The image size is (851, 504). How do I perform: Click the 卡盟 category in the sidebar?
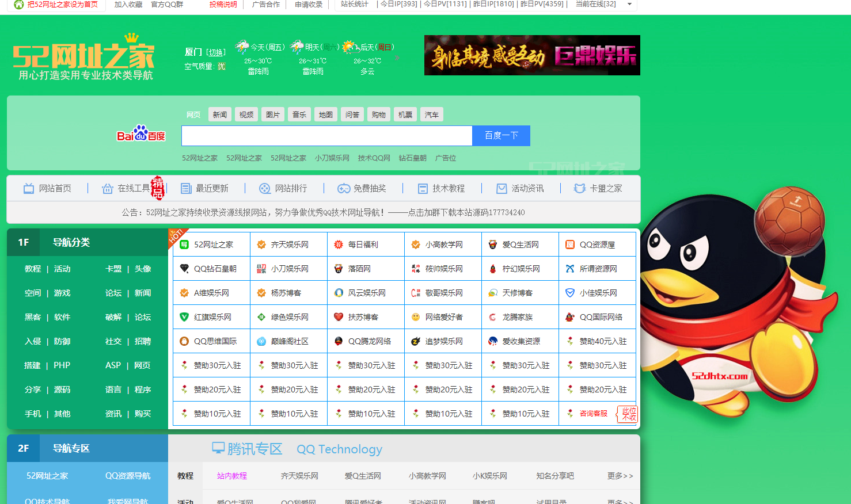point(113,269)
